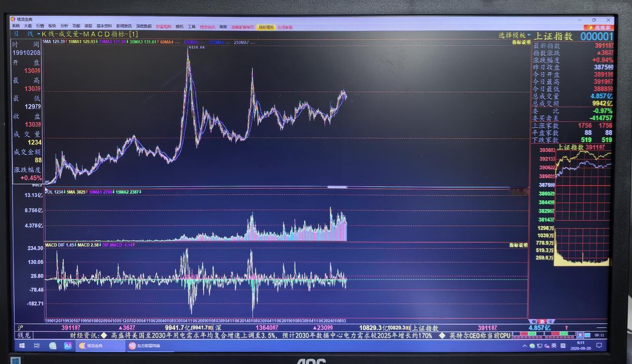Select the 10MA1 129.93 indicator label

[x=83, y=42]
